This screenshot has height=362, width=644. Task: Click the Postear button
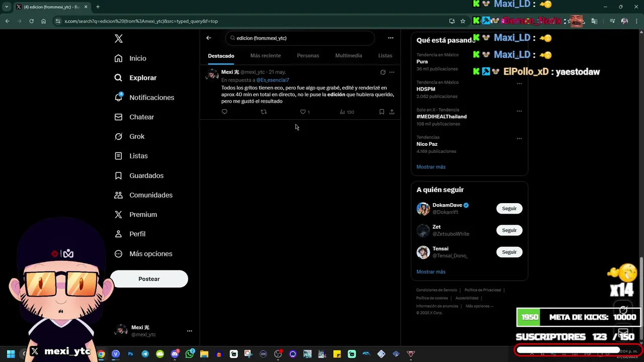(x=149, y=279)
